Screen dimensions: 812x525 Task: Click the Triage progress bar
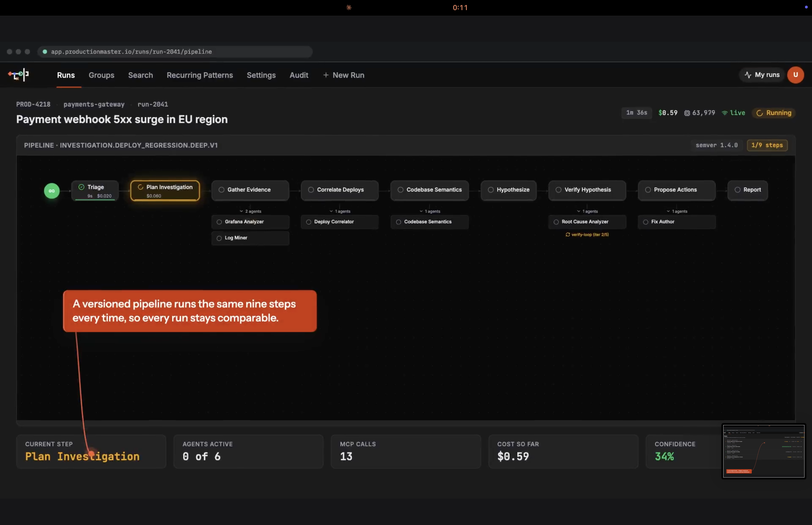click(95, 200)
